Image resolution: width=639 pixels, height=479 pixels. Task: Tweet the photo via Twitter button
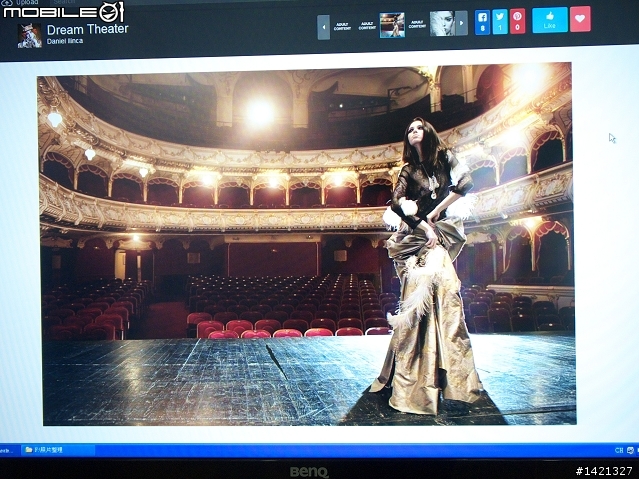500,22
